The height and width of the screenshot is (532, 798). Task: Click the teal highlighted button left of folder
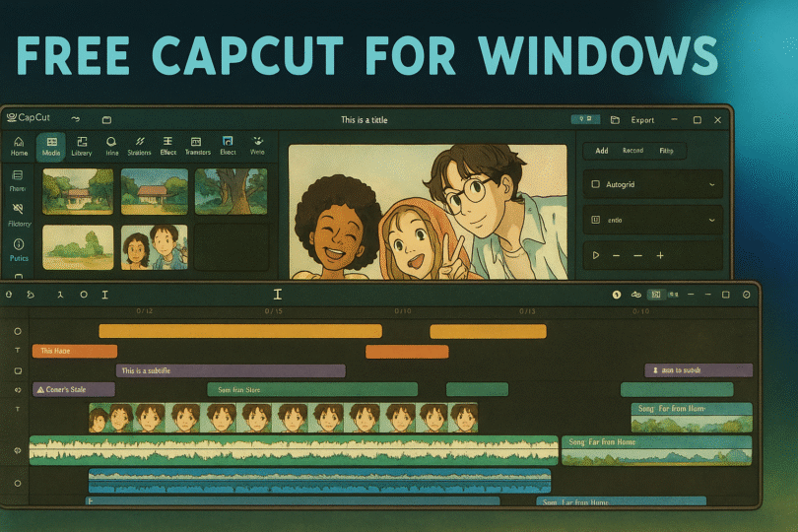pyautogui.click(x=586, y=119)
